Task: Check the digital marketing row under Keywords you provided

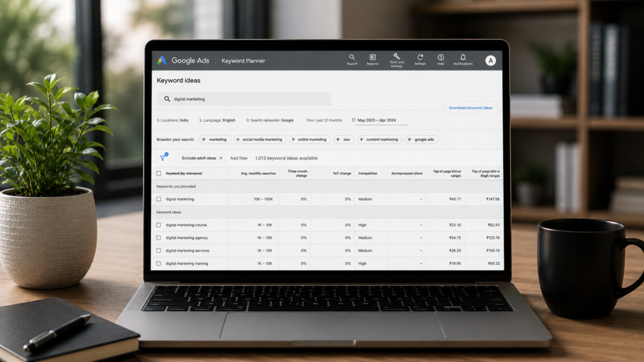Action: [158, 199]
